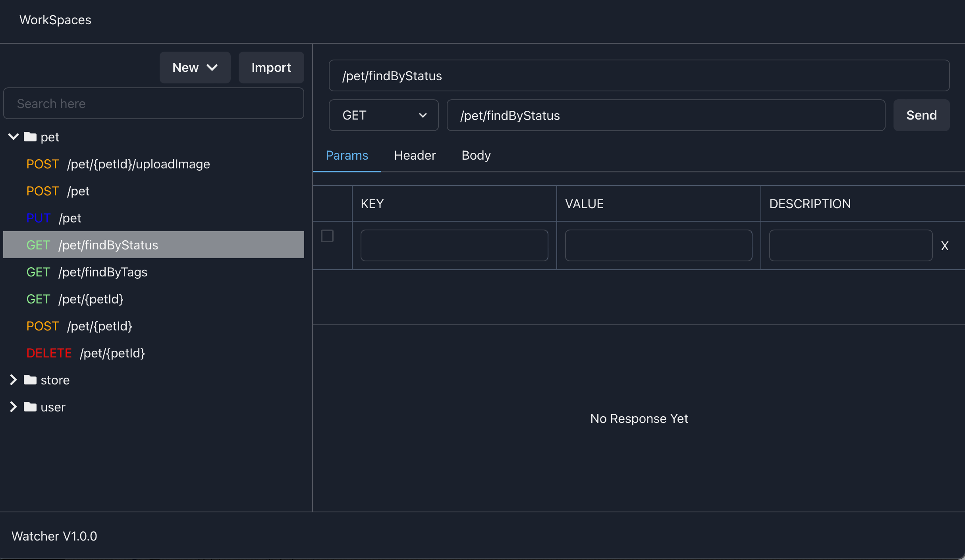Expand the user folder chevron

pyautogui.click(x=14, y=407)
